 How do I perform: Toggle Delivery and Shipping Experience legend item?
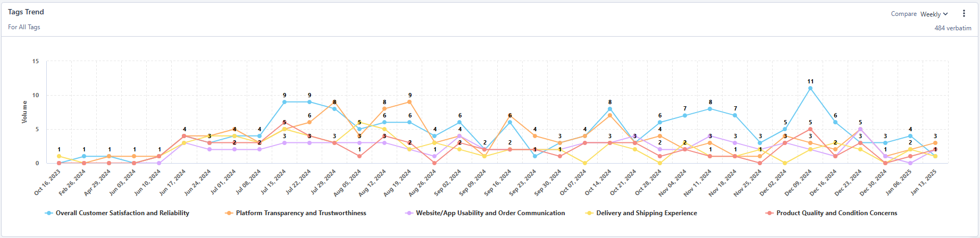[646, 213]
